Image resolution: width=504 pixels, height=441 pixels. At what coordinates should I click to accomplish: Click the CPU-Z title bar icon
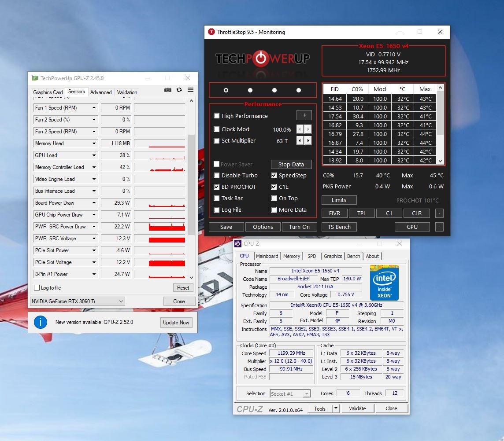tap(238, 244)
